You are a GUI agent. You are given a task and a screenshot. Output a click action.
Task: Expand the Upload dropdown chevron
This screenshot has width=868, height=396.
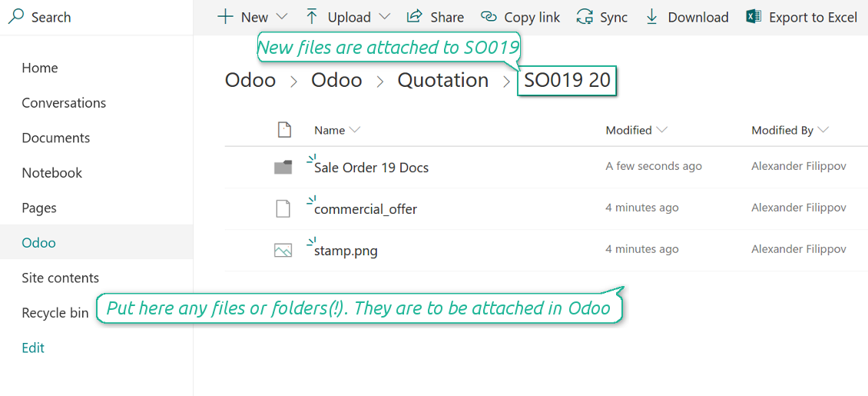[x=385, y=16]
